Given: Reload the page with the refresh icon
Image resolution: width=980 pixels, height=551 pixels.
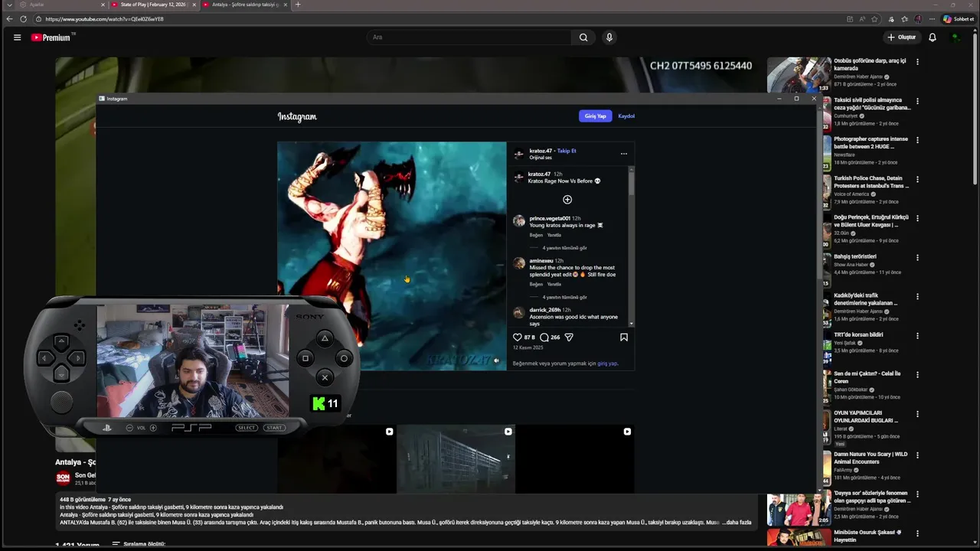Looking at the screenshot, I should click(23, 18).
